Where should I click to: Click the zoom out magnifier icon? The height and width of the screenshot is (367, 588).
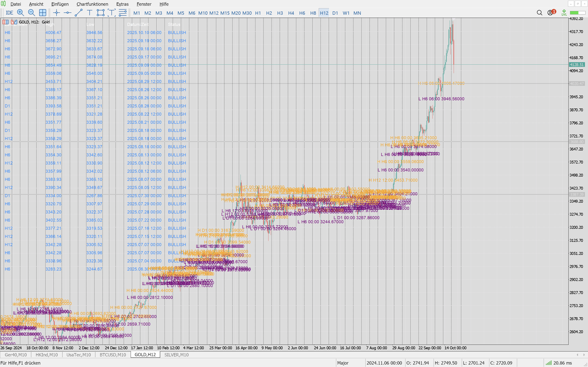pyautogui.click(x=31, y=13)
